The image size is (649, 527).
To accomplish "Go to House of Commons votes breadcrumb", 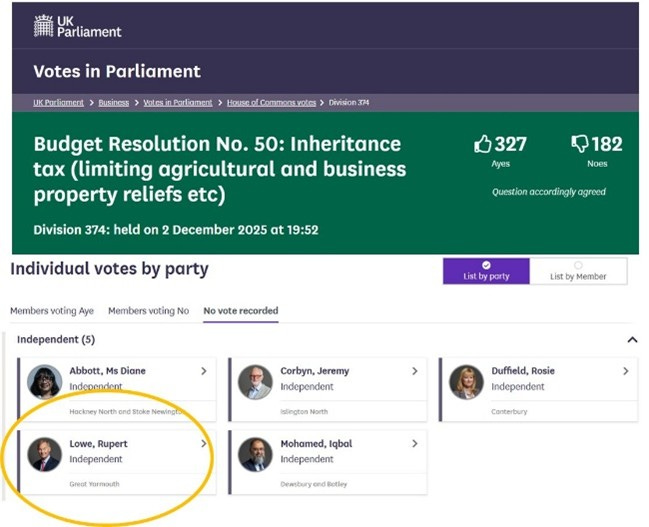I will [271, 102].
